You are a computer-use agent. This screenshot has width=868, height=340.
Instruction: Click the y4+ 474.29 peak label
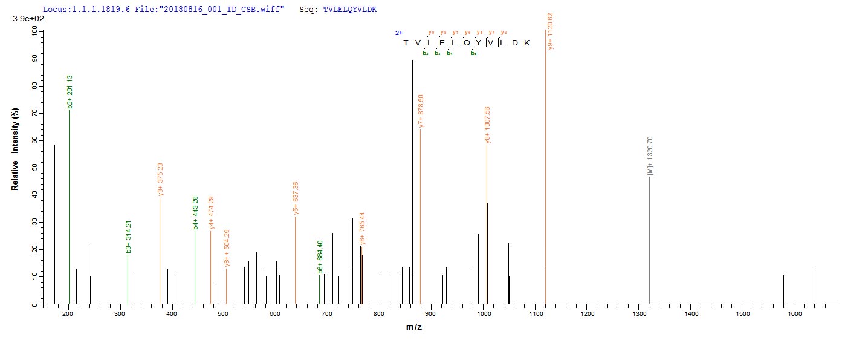point(211,212)
